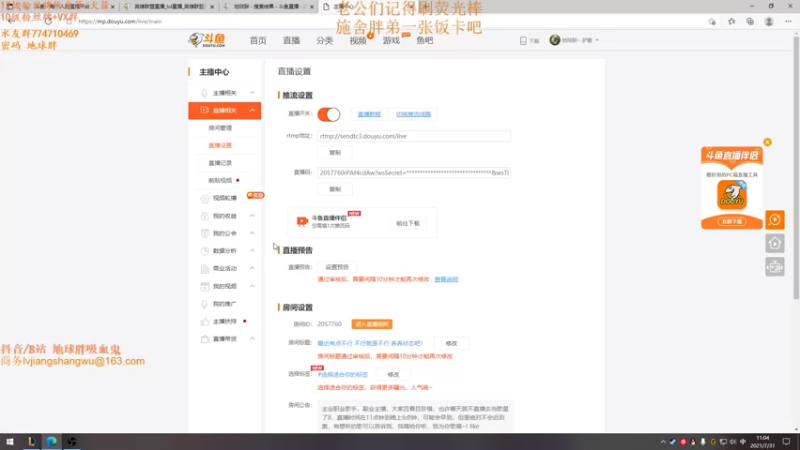800x450 pixels.
Task: Click the 下载 phone icon in header
Action: pyautogui.click(x=523, y=40)
